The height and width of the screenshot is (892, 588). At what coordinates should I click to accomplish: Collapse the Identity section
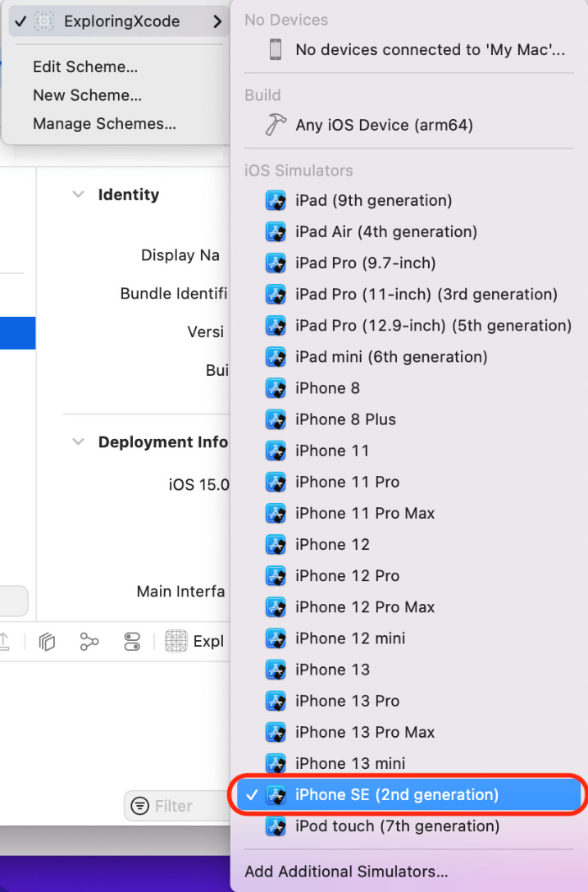tap(79, 194)
